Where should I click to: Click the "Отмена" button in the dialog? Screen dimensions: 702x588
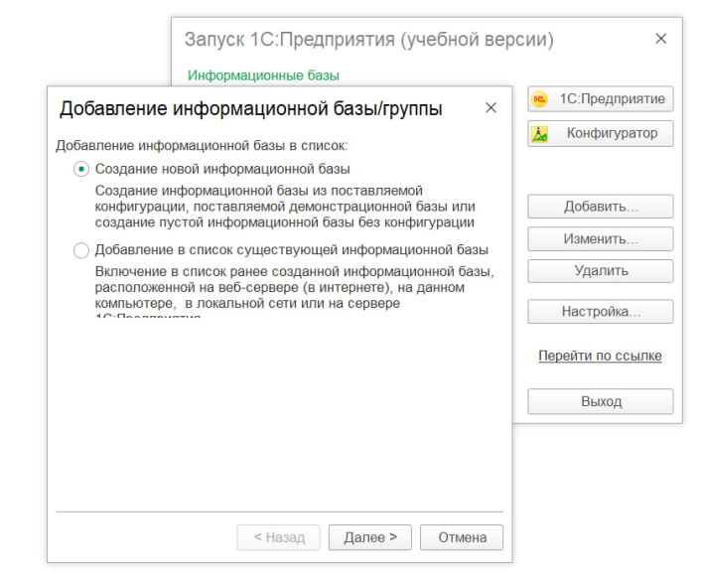point(462,537)
